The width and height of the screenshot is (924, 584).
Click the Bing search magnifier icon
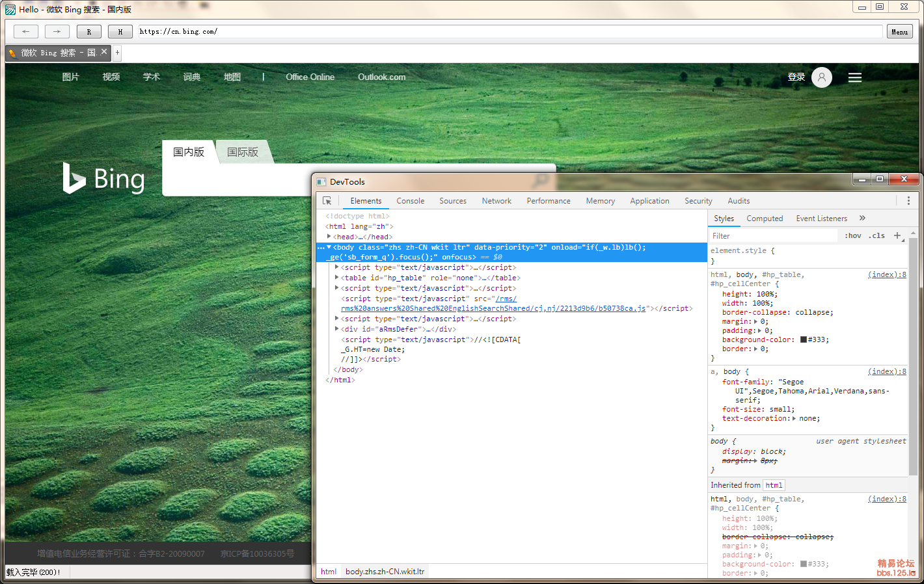pos(540,180)
